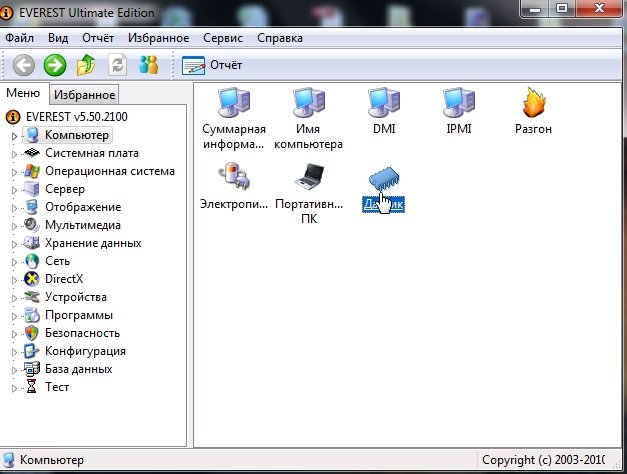Viewport: 627px width, 474px height.
Task: Select Операционная система tree item
Action: click(100, 171)
